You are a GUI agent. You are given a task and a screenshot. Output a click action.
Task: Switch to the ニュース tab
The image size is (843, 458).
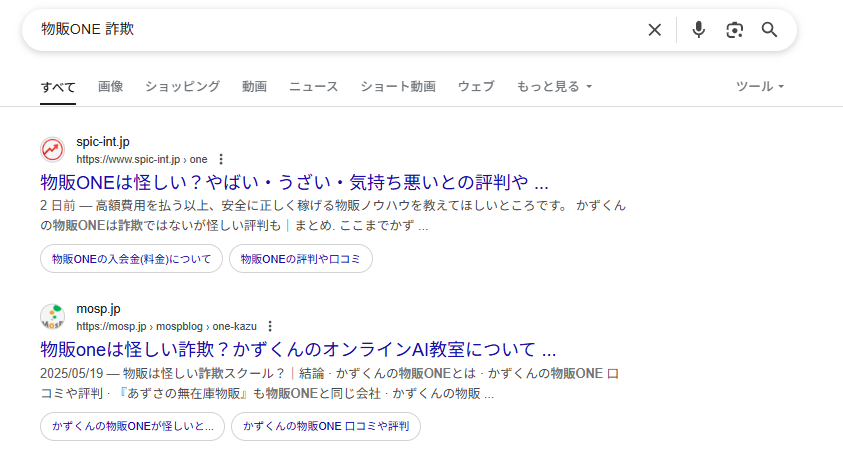click(313, 87)
